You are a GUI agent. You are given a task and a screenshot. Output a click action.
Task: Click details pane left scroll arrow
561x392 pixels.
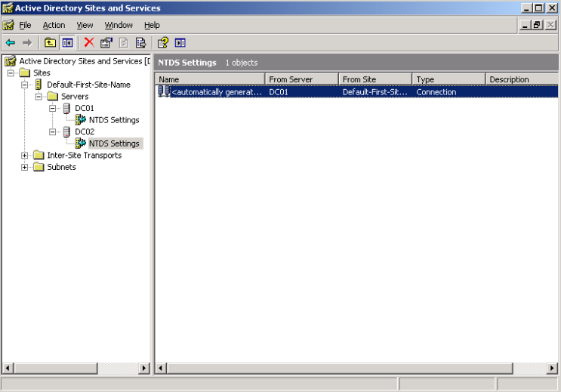point(161,368)
